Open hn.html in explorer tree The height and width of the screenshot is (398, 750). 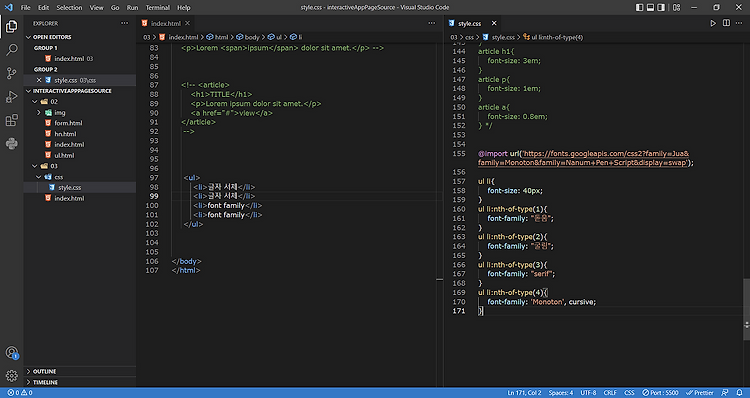pos(65,134)
